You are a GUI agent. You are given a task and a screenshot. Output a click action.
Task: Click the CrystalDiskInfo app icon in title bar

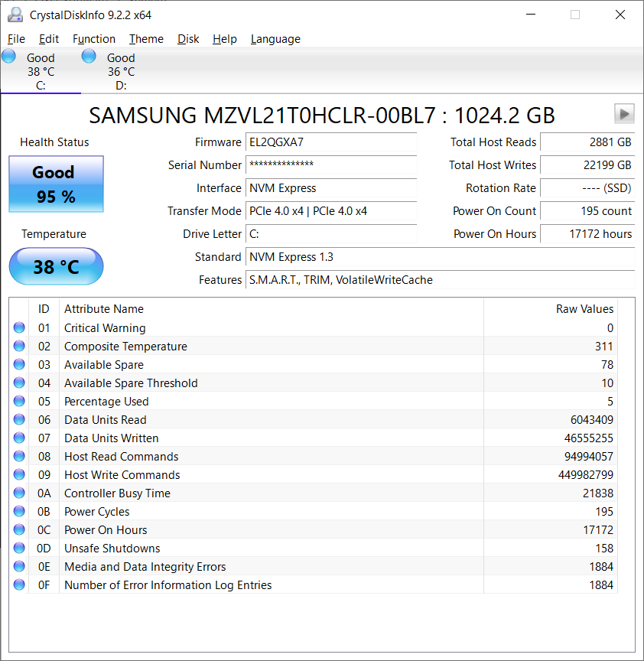15,15
